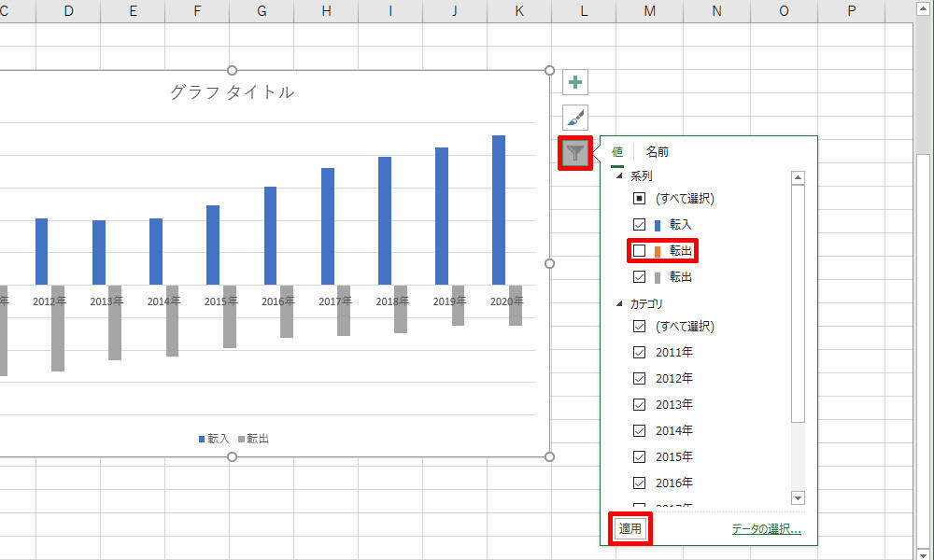This screenshot has height=560, width=934.
Task: Switch to the 名前 tab
Action: (x=658, y=152)
